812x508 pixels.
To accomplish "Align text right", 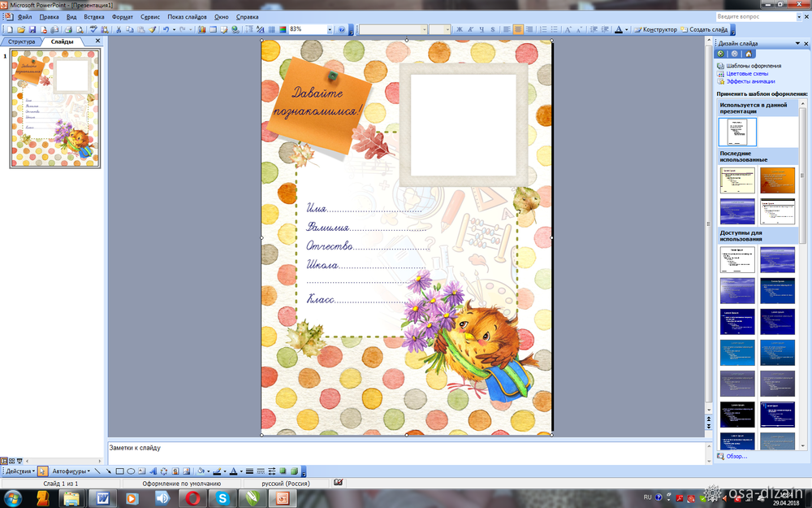I will (x=529, y=29).
